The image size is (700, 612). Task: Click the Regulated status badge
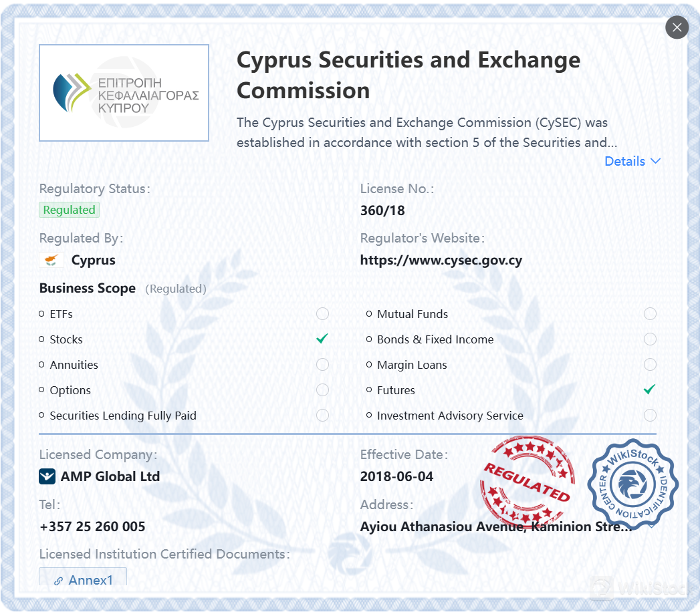click(69, 209)
